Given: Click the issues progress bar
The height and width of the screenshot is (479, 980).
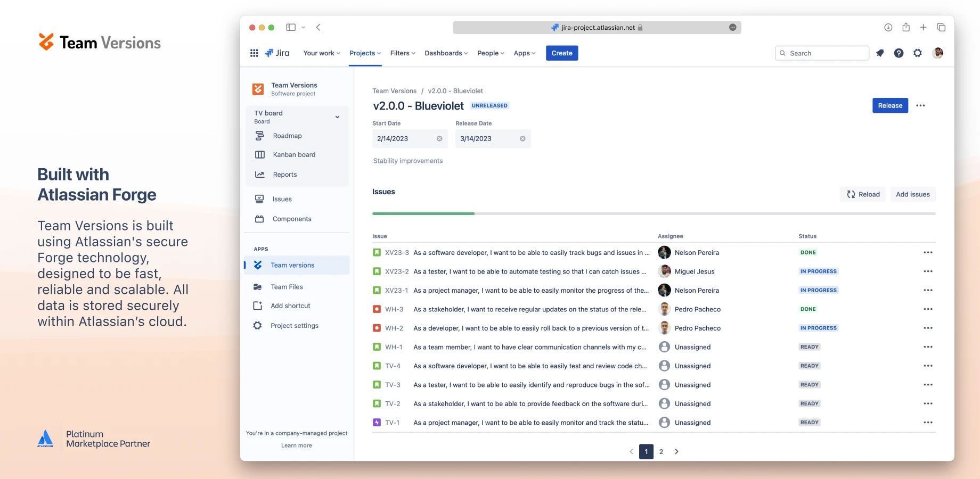Looking at the screenshot, I should (654, 213).
